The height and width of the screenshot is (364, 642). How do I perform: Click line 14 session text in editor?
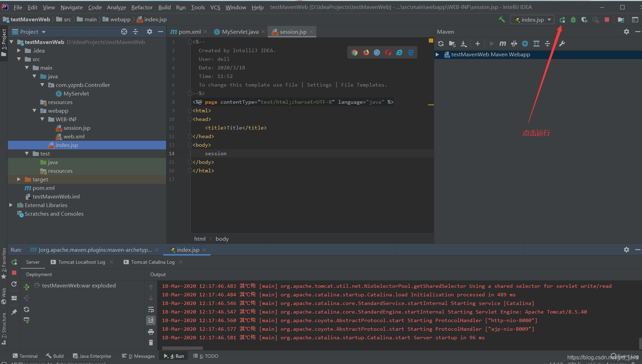click(x=216, y=153)
